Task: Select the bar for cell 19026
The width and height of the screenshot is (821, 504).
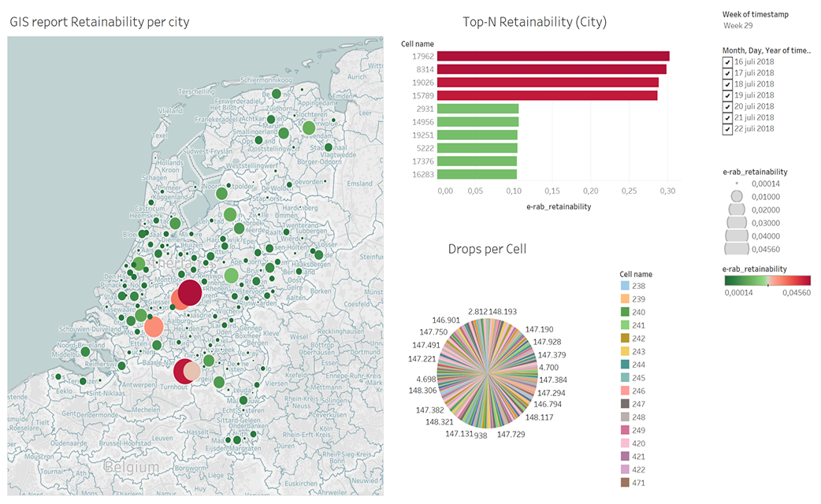Action: 548,82
